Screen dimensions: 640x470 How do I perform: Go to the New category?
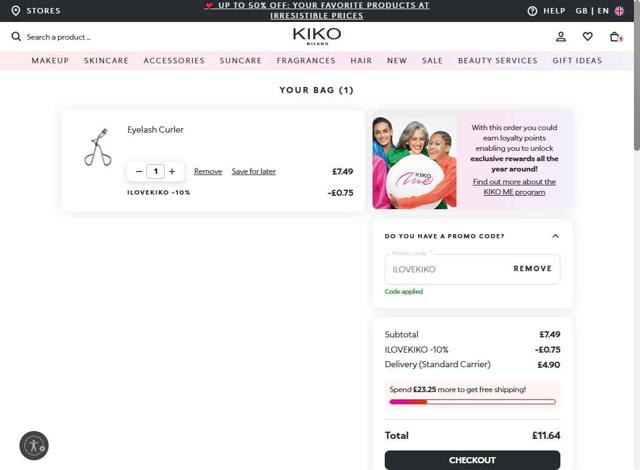397,60
